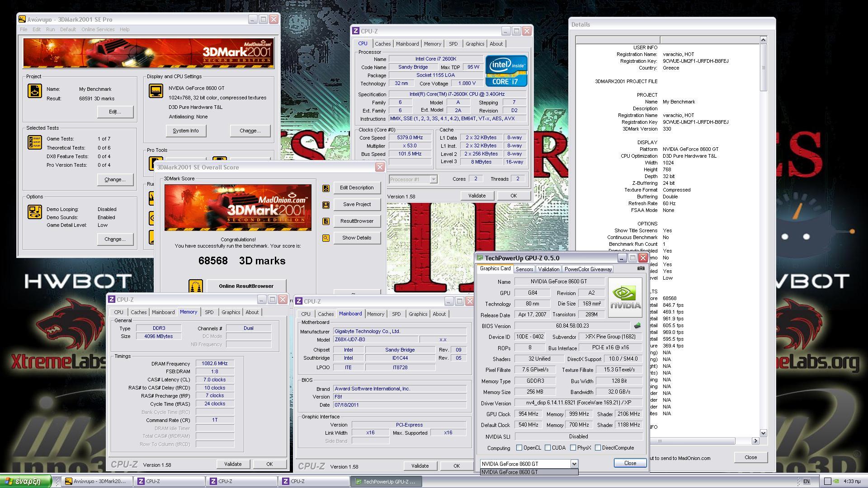Click the Edit... button under Project
868x488 pixels.
coord(115,112)
